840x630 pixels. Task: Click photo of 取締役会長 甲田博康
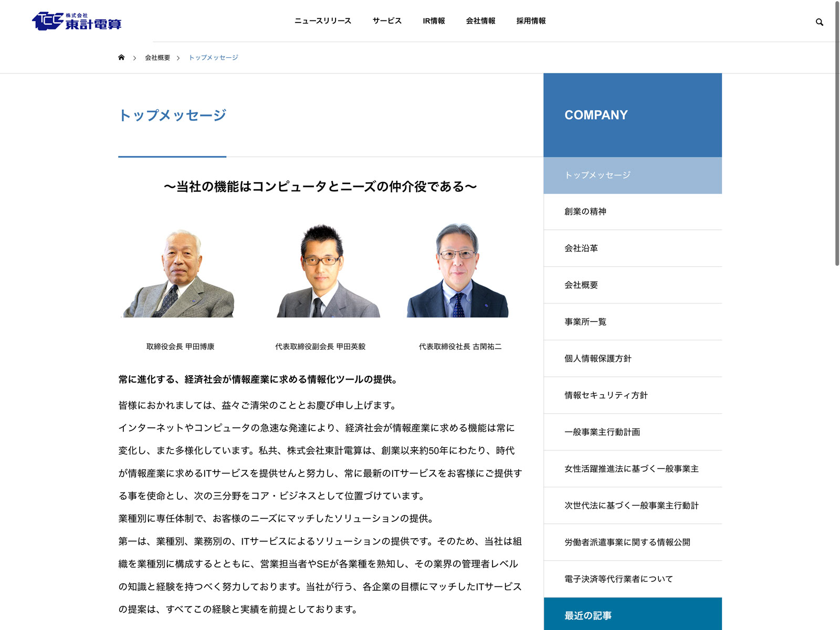180,273
